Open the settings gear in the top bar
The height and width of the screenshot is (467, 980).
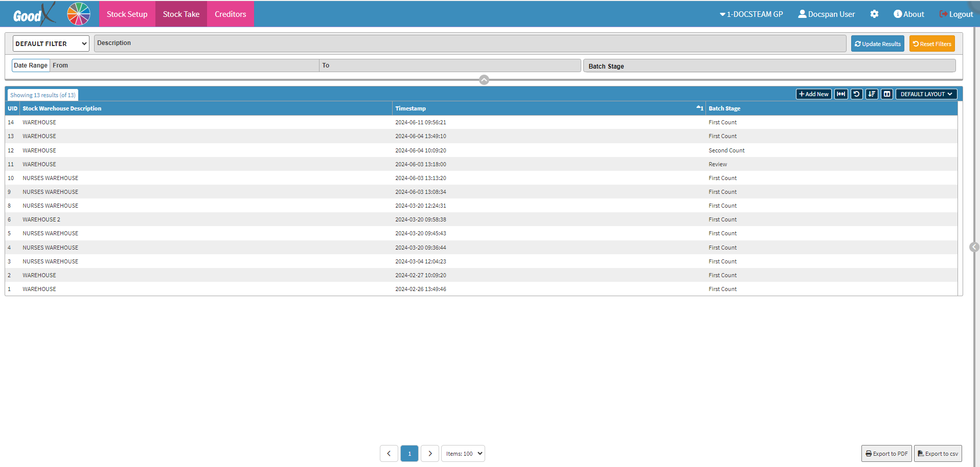[x=874, y=14]
